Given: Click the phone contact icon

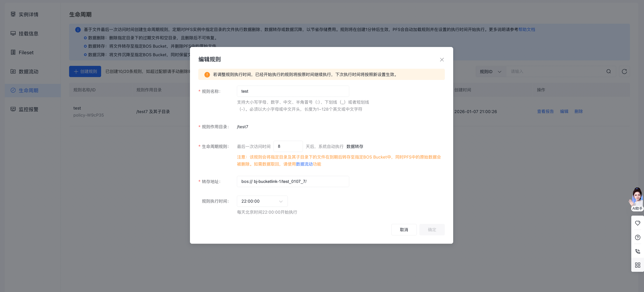Looking at the screenshot, I should 637,251.
